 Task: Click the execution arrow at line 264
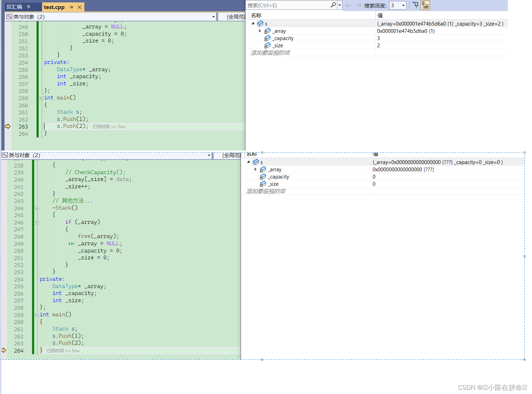click(3, 350)
